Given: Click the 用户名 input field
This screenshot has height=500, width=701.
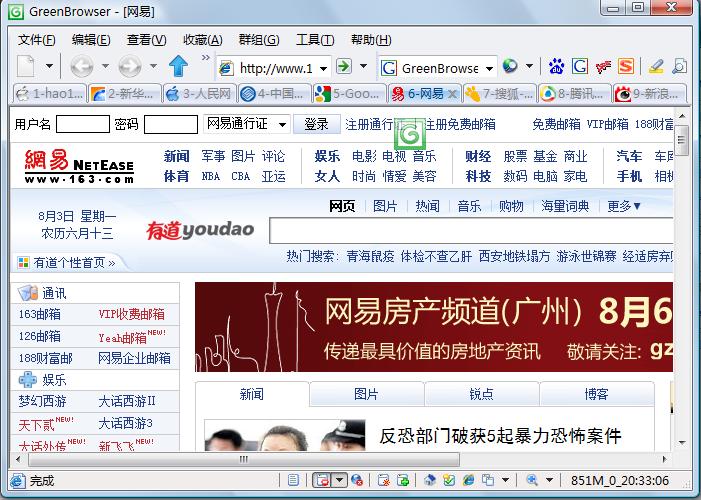Looking at the screenshot, I should pos(83,124).
